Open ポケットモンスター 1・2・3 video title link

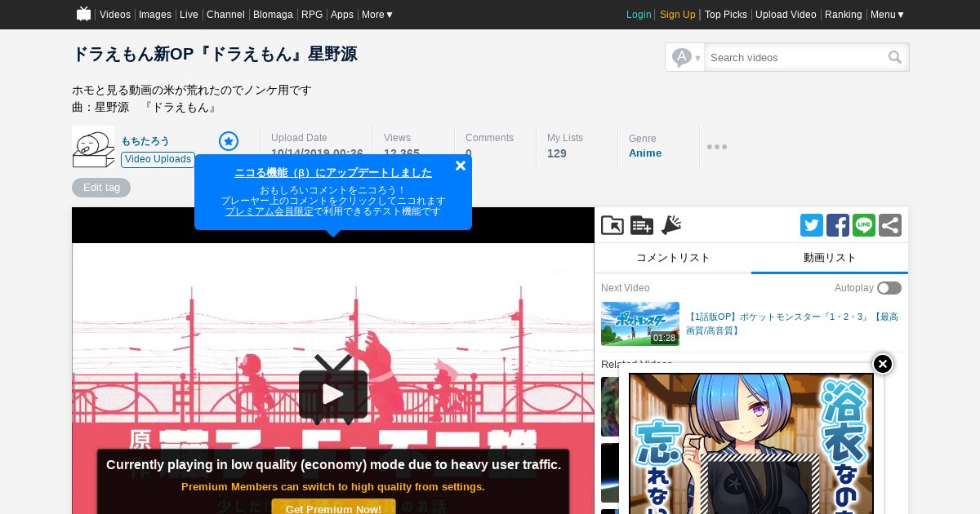pos(792,323)
